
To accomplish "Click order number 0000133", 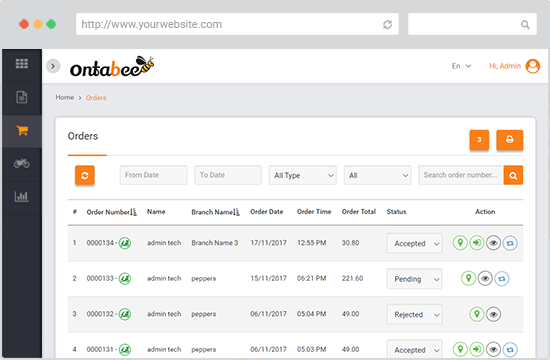I will pyautogui.click(x=100, y=278).
